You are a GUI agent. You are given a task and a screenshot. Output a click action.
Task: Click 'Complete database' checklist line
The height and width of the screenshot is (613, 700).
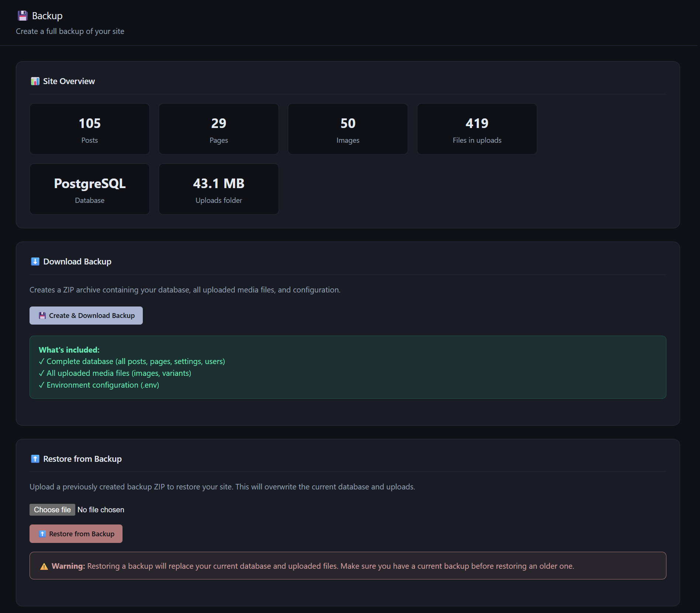coord(132,361)
